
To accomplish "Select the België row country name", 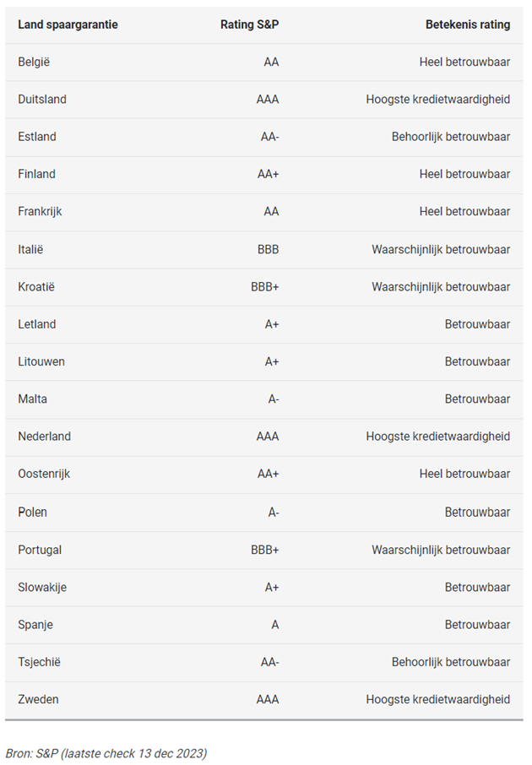I will pos(34,62).
